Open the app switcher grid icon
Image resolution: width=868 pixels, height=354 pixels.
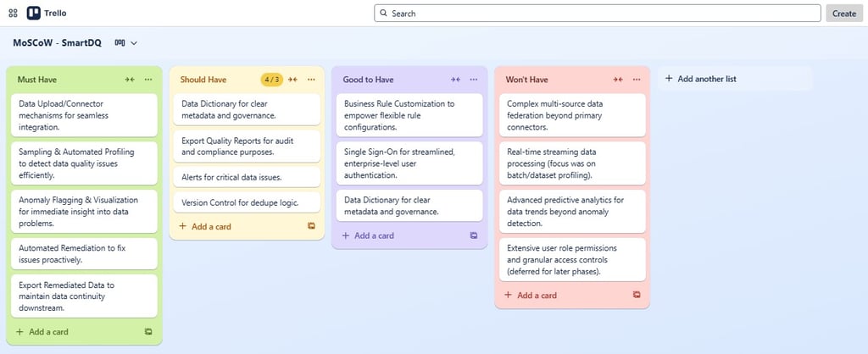tap(14, 14)
